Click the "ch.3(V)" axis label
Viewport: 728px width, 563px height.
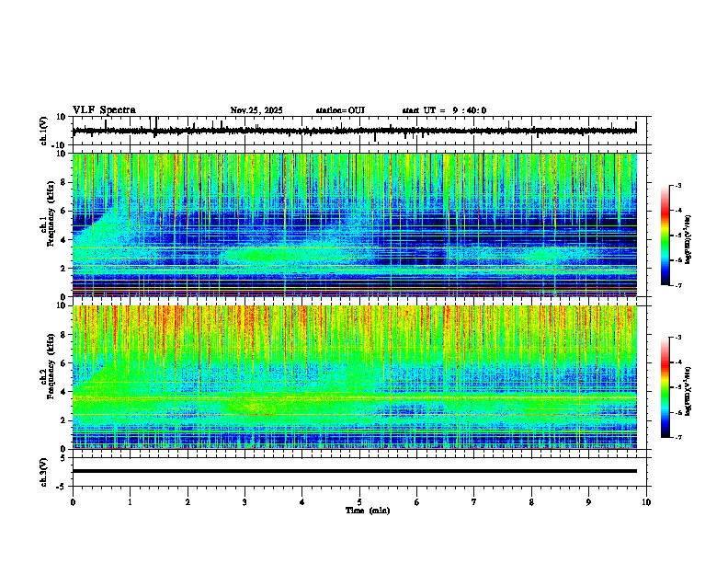(x=44, y=472)
